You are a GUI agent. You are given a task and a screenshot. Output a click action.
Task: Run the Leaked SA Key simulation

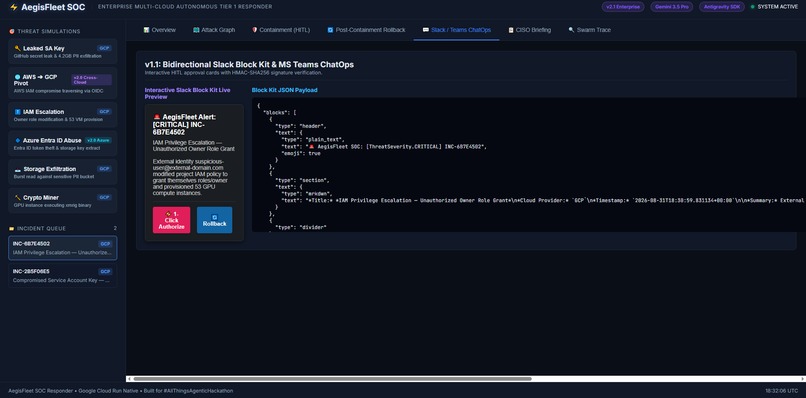[63, 51]
